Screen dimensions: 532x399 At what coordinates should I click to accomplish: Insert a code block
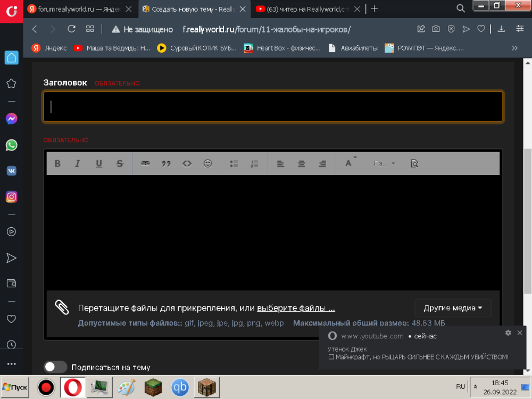pos(187,163)
